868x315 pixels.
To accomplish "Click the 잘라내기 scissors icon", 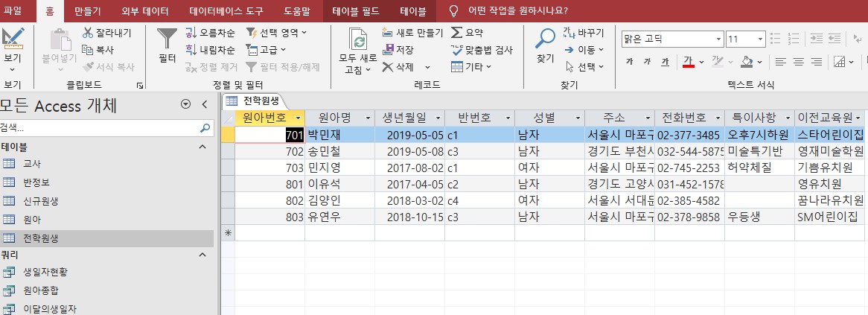I will (x=88, y=32).
